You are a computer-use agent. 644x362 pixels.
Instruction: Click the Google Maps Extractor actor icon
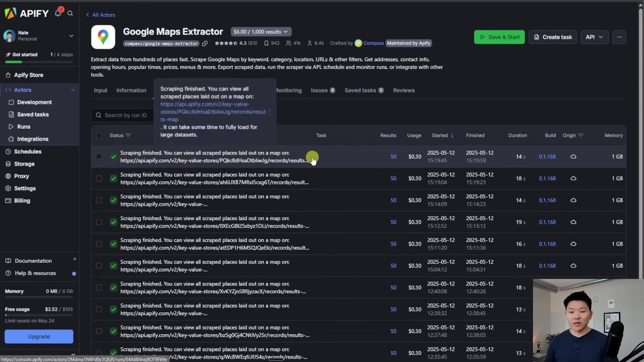103,37
